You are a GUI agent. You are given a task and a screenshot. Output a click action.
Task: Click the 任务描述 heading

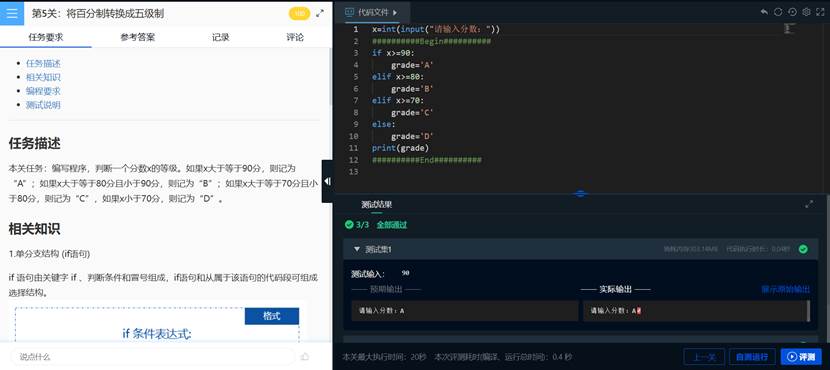pos(34,143)
